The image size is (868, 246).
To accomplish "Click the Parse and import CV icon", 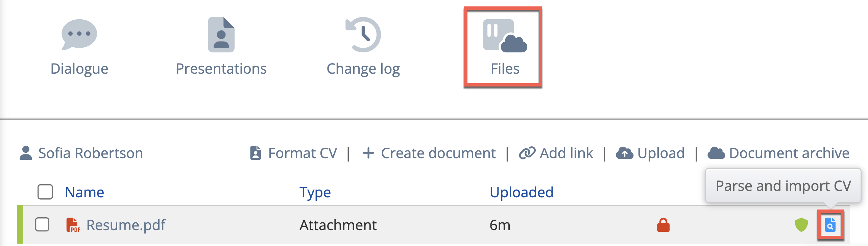I will click(830, 225).
